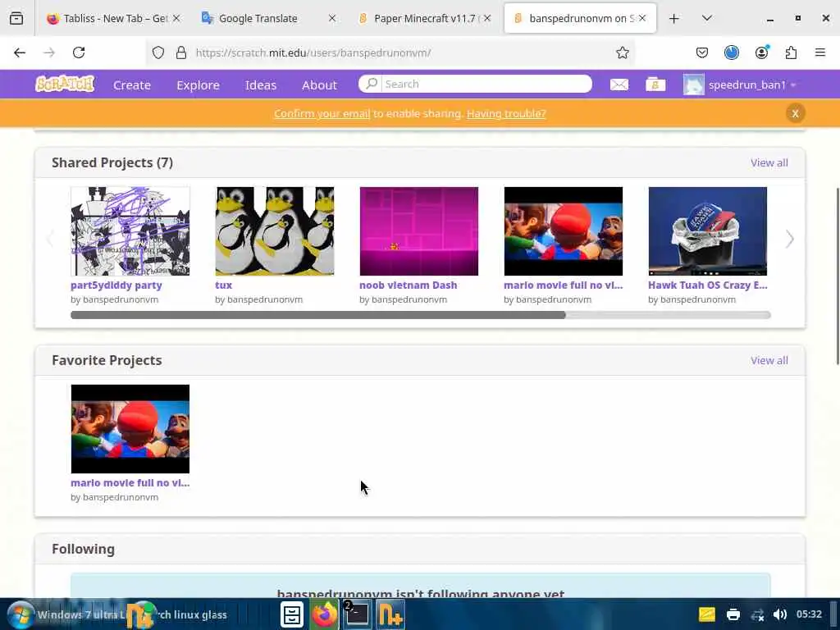Expand the speedrun_ban1 account dropdown

tap(793, 85)
